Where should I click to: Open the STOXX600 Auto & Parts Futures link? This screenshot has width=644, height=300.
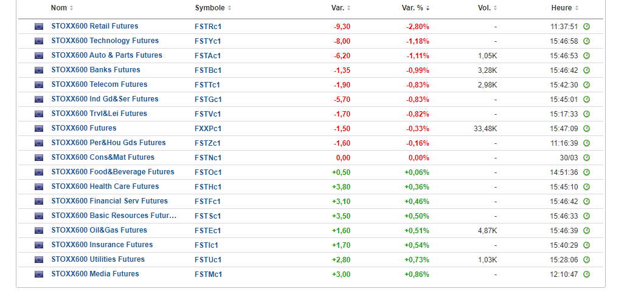(106, 55)
